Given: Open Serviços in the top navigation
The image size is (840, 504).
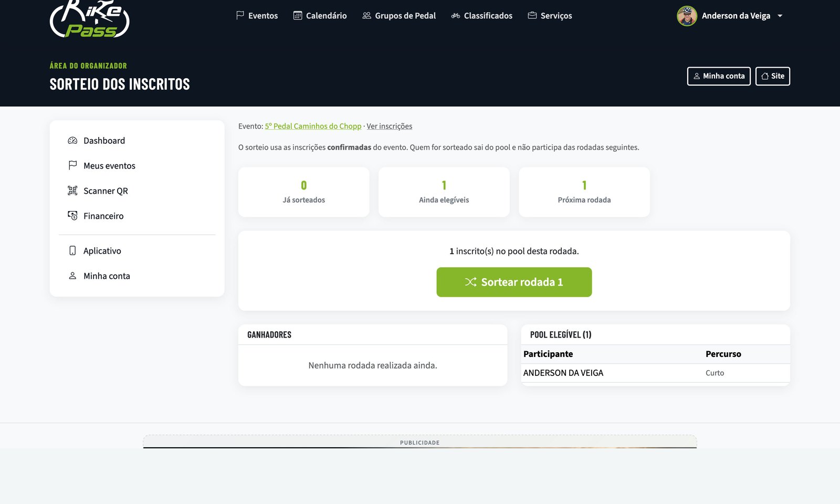Looking at the screenshot, I should coord(556,16).
